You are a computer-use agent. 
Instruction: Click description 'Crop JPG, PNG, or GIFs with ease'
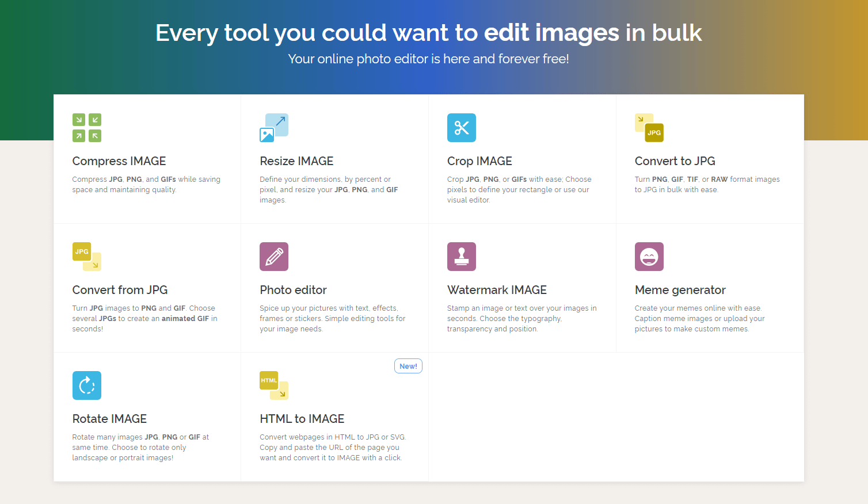point(505,180)
